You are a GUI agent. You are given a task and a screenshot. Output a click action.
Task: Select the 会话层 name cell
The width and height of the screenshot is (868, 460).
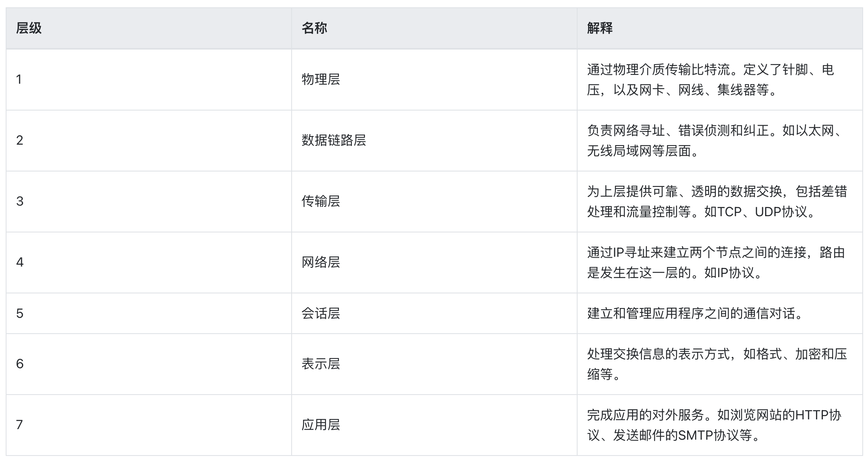(321, 313)
